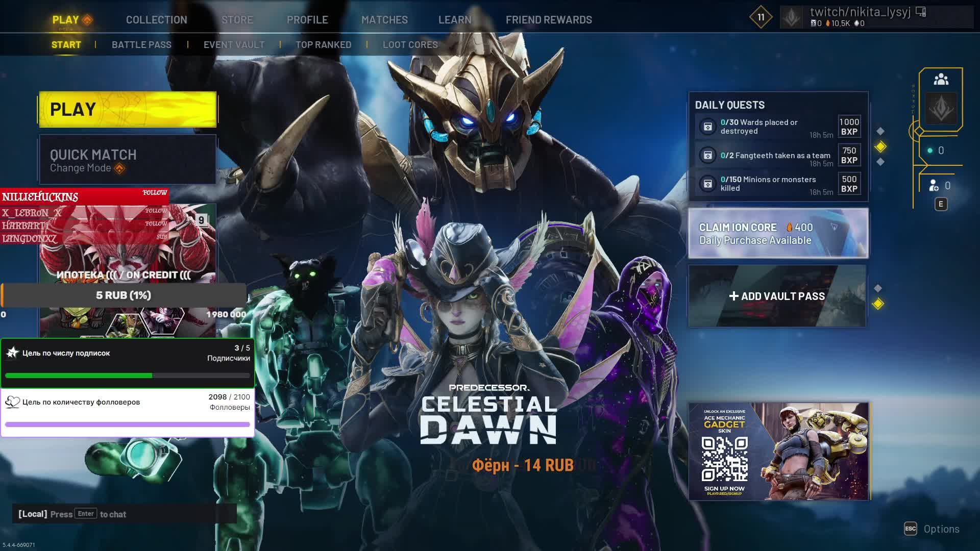Click ADD VAULT PASS button
Image resolution: width=980 pixels, height=551 pixels.
click(x=777, y=296)
